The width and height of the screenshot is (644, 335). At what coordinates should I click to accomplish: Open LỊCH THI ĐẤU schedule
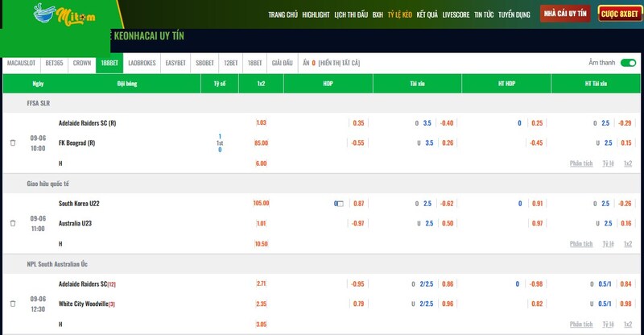(x=351, y=14)
